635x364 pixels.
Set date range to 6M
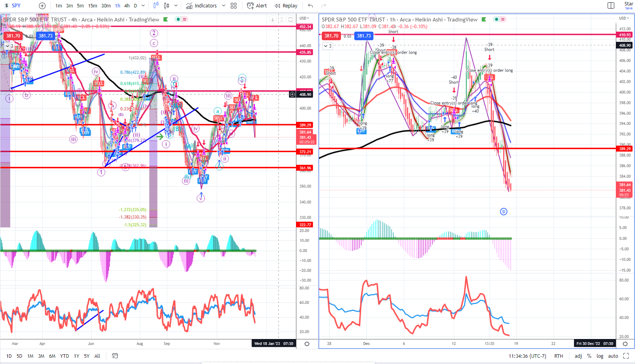[52, 356]
